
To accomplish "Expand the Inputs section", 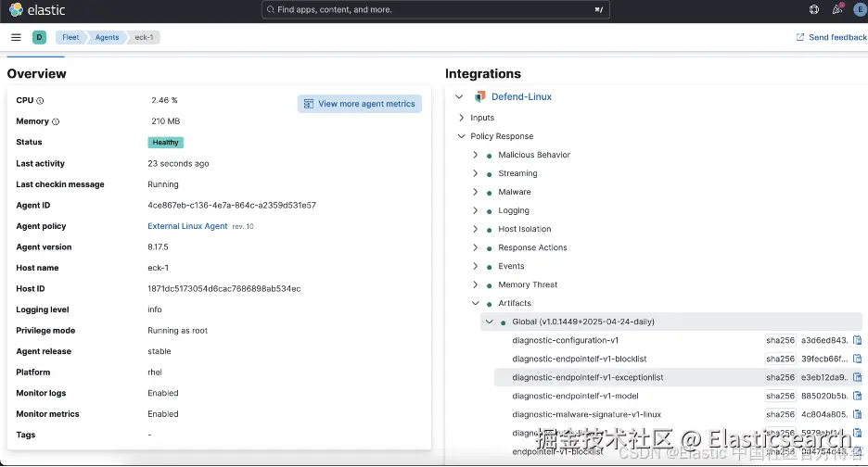I will [461, 118].
